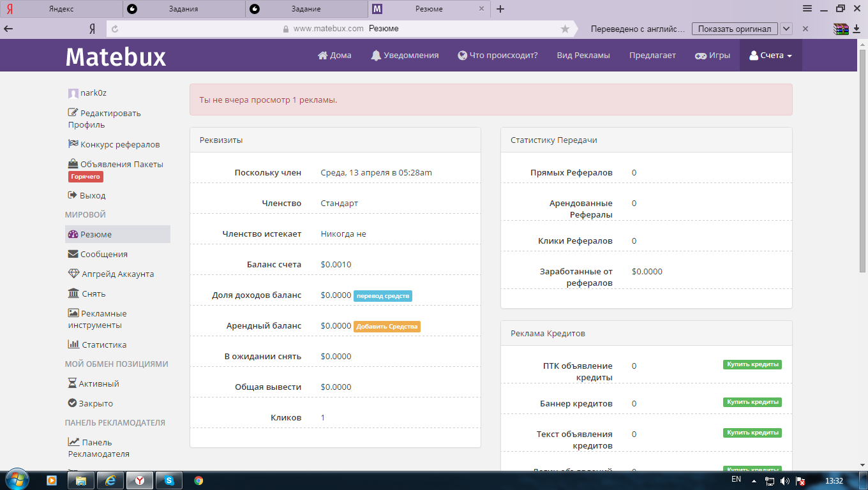868x490 pixels.
Task: Click the red Горячего badge
Action: point(86,177)
